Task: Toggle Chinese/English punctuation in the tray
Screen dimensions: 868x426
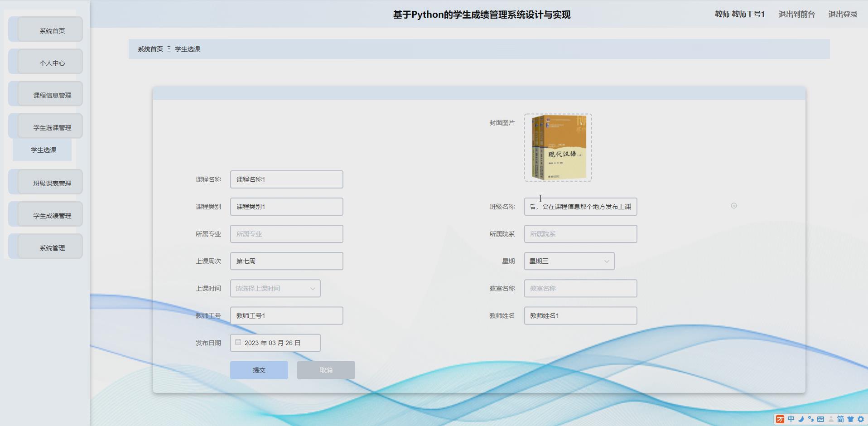Action: pyautogui.click(x=811, y=420)
